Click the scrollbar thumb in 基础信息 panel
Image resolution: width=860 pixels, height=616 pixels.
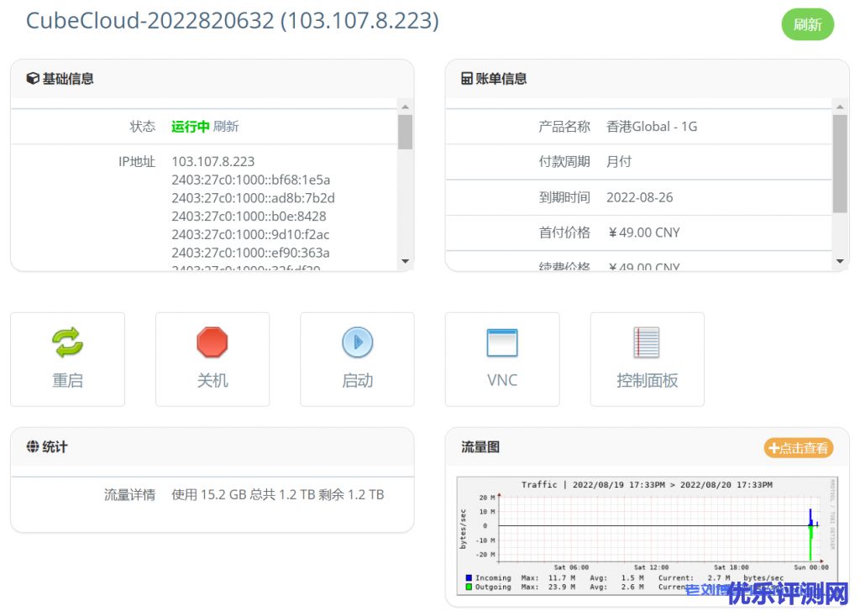(406, 132)
